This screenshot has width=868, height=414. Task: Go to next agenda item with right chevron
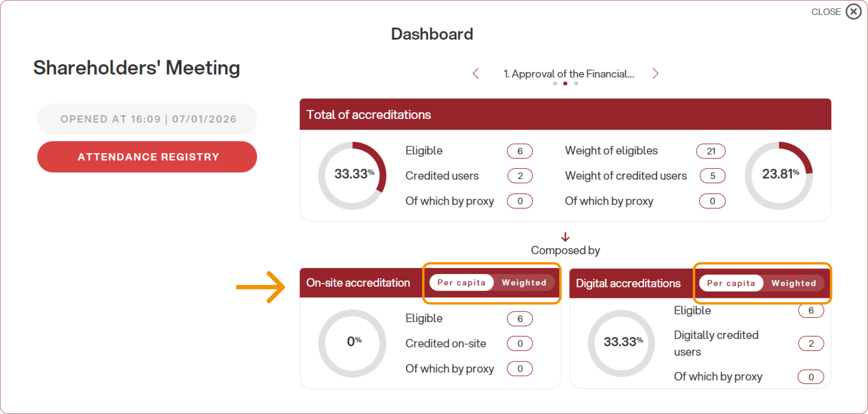[655, 74]
